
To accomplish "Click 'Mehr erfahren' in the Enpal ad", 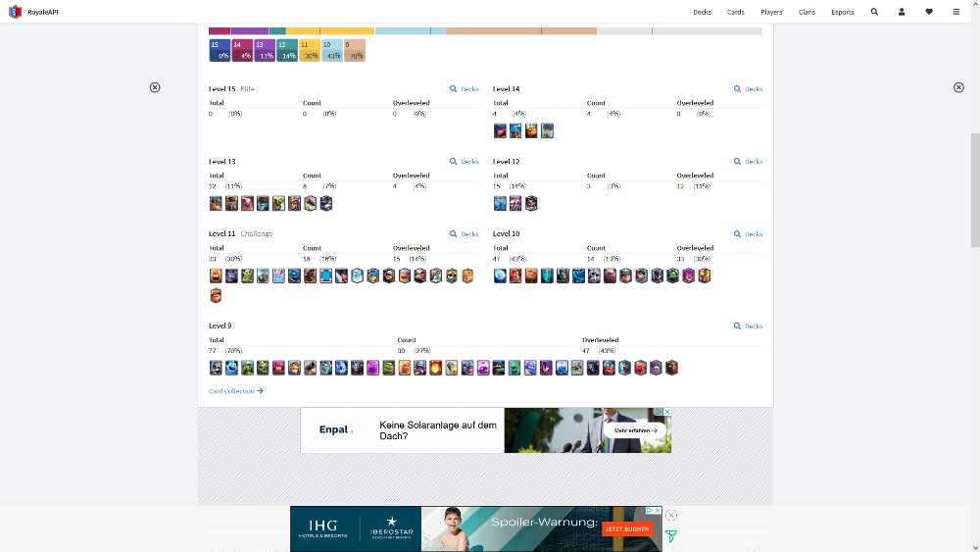I will [x=636, y=430].
